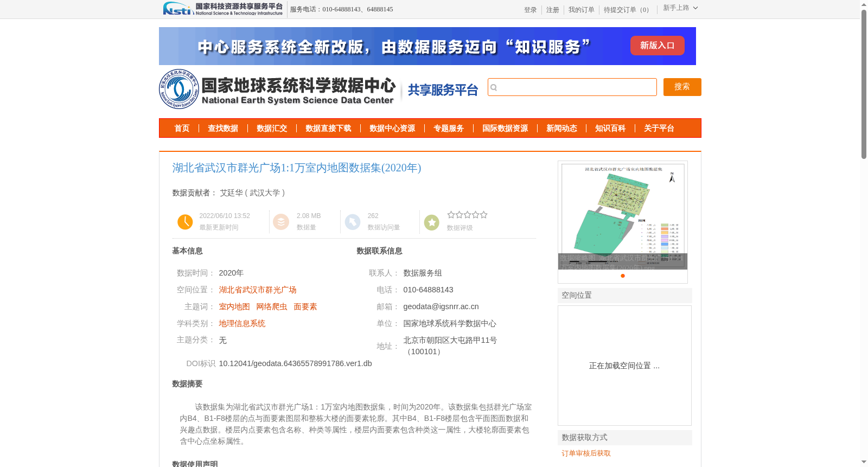Open 我的订单 link

[582, 10]
